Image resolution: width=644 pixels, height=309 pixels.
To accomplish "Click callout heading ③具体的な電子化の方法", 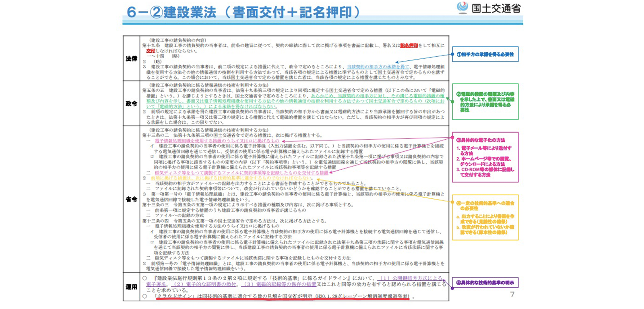I will tap(480, 140).
